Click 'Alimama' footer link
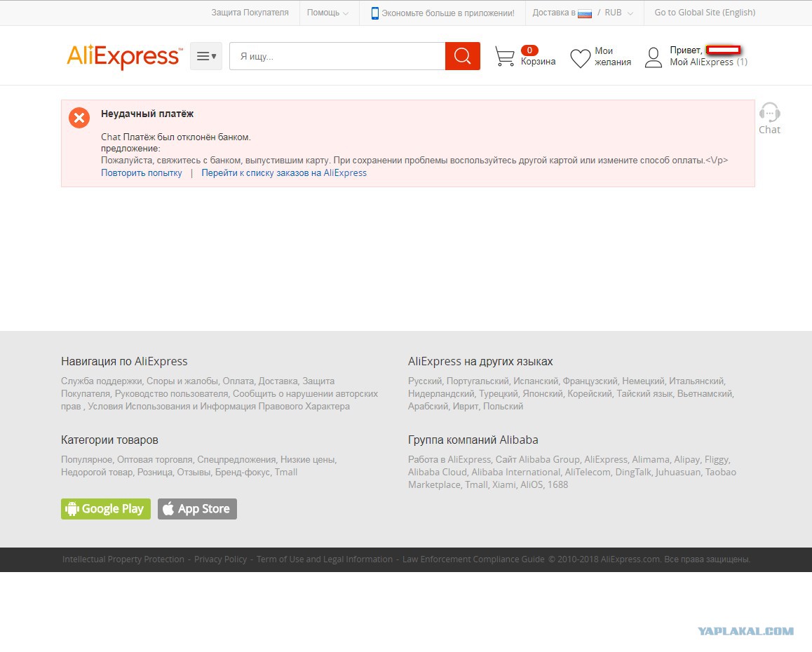Image resolution: width=812 pixels, height=652 pixels. click(x=651, y=460)
